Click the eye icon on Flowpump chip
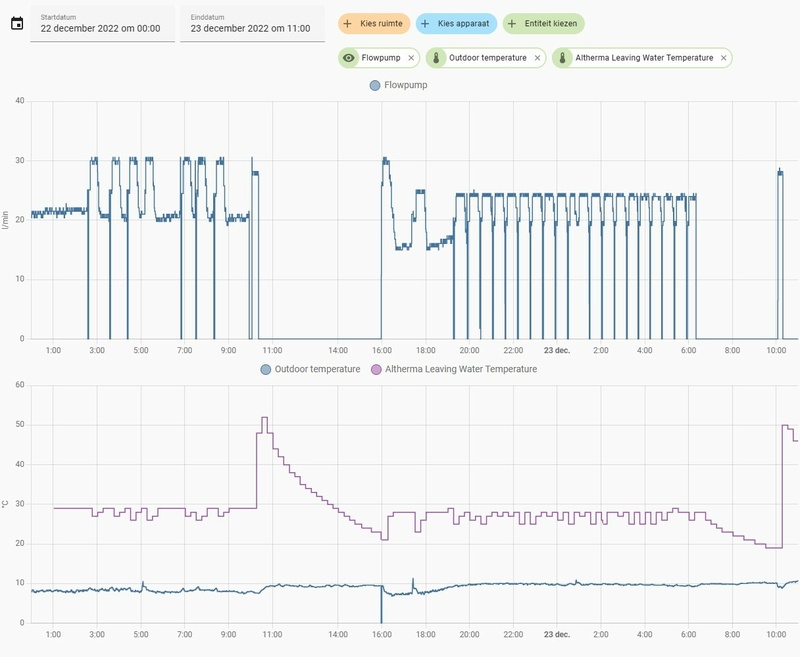The height and width of the screenshot is (657, 800). coord(348,58)
